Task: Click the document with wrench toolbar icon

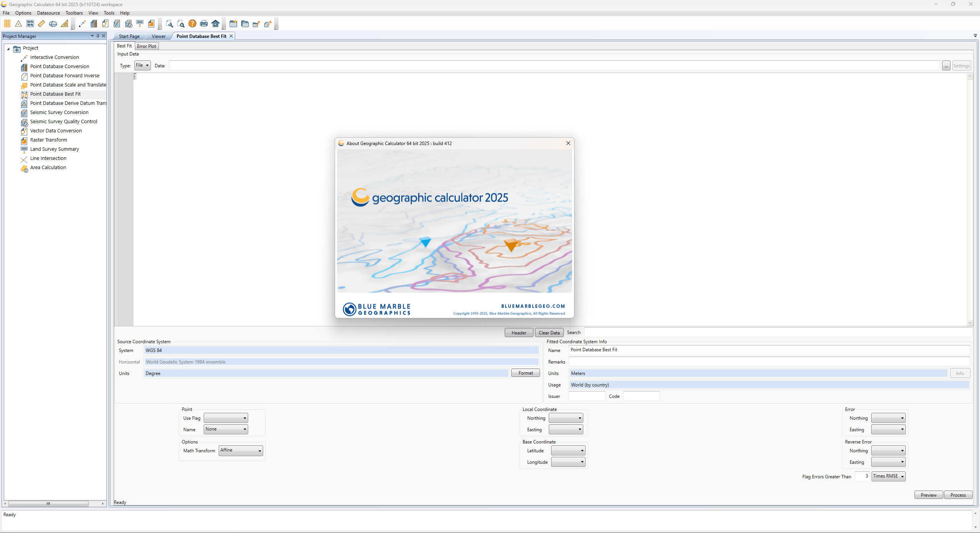Action: (169, 24)
